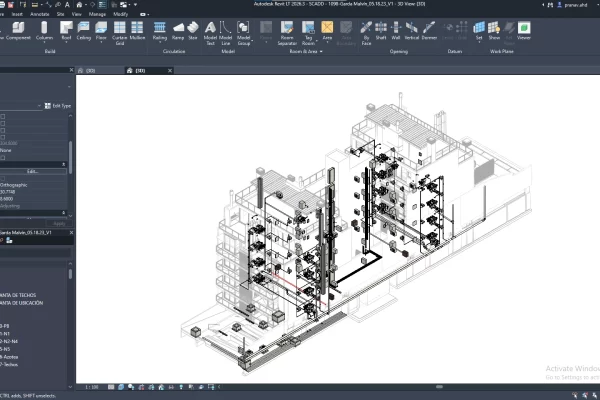
Task: Select the Curtain Grid tool
Action: pyautogui.click(x=119, y=33)
